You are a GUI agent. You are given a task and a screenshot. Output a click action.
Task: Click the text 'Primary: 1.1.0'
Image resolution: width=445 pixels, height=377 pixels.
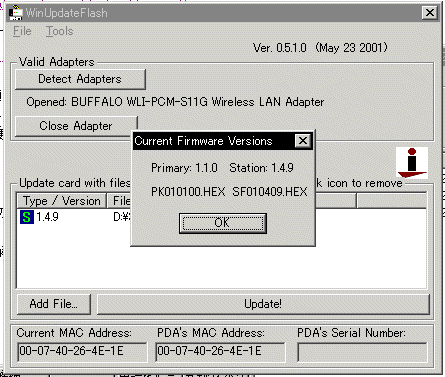(184, 168)
